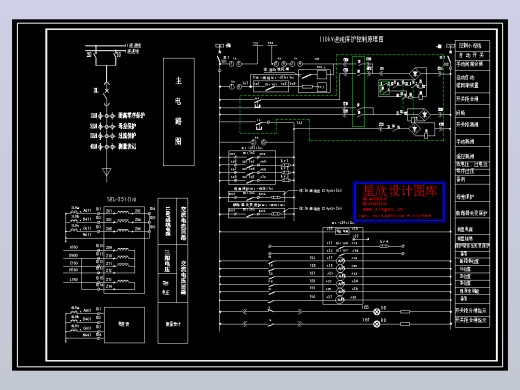
Task: Click the empty box right of A401 inputs
Action: point(125,325)
